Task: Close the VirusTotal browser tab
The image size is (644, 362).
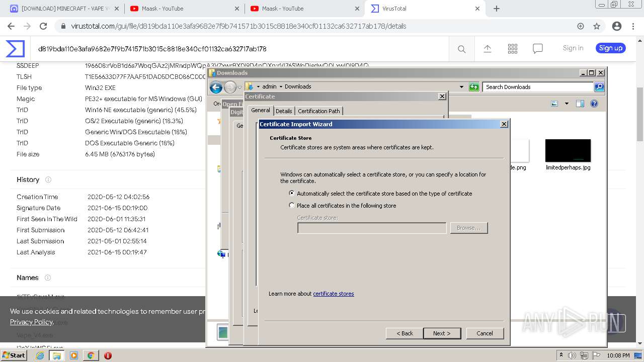Action: (477, 9)
